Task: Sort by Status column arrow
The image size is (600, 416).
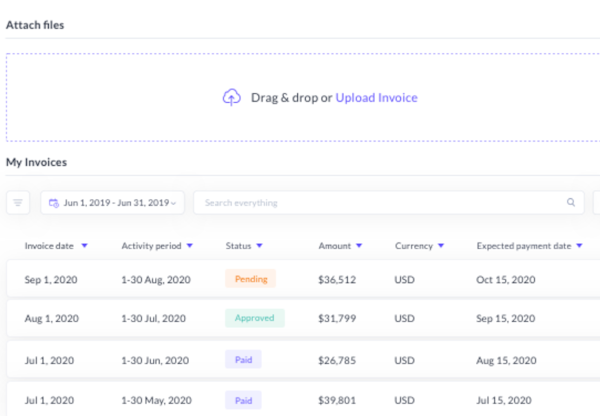Action: [259, 246]
